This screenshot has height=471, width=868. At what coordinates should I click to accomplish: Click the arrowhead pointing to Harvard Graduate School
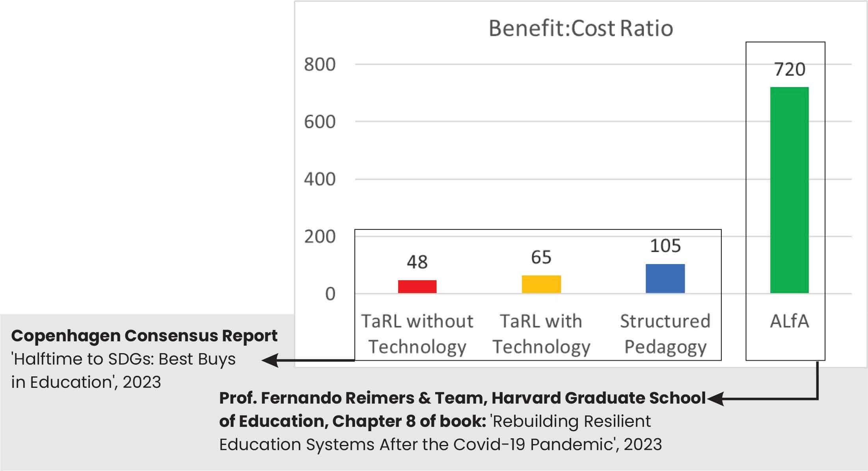[x=715, y=398]
